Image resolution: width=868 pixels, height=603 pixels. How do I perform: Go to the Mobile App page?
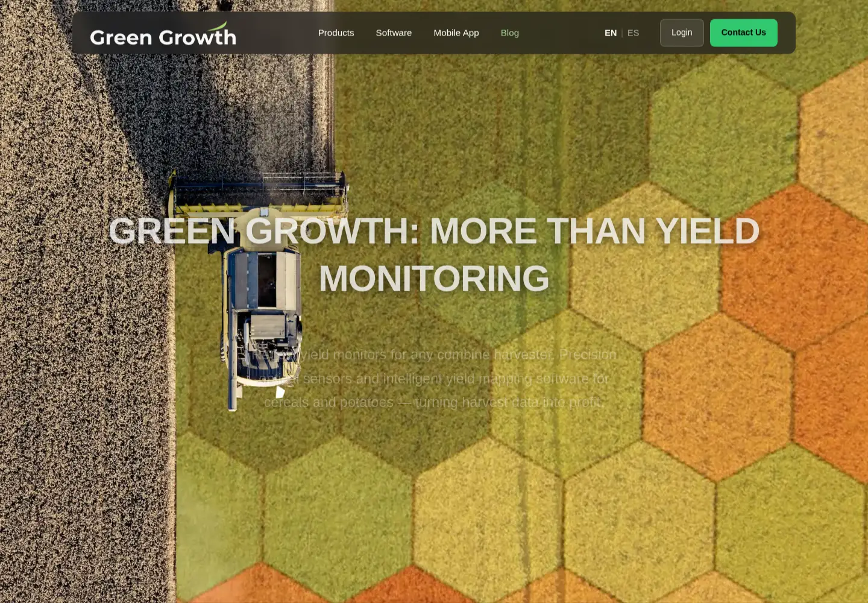click(456, 33)
